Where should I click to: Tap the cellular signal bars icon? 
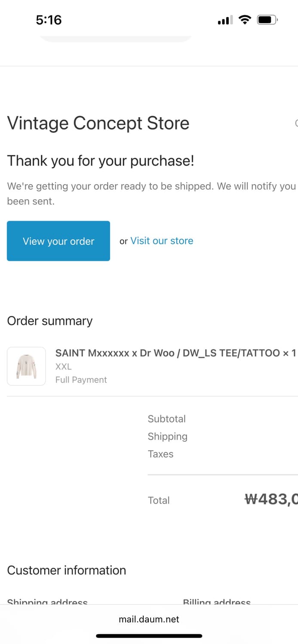[x=225, y=20]
